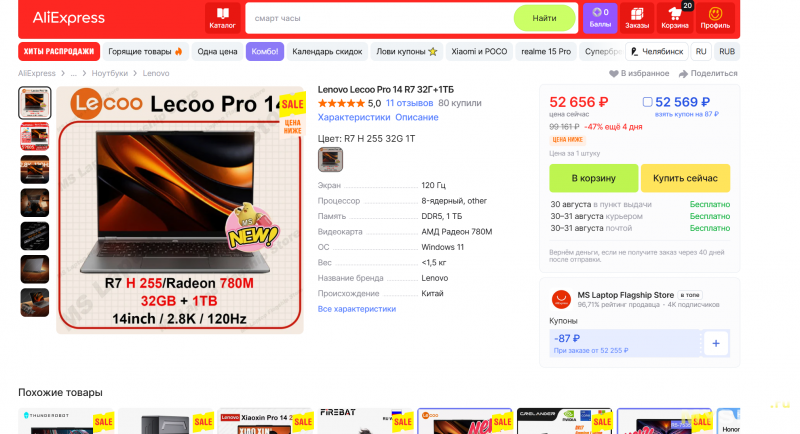Open the Комбо! promo tab
Image resolution: width=800 pixels, height=434 pixels.
click(x=265, y=52)
